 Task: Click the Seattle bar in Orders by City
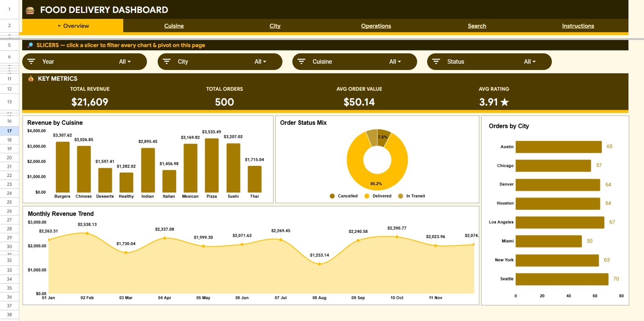point(562,279)
